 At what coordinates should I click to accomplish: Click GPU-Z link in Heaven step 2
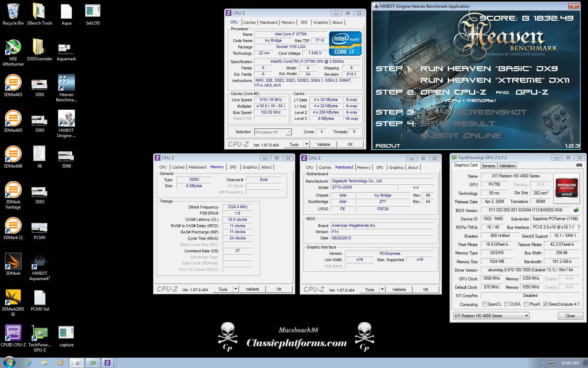click(x=532, y=92)
